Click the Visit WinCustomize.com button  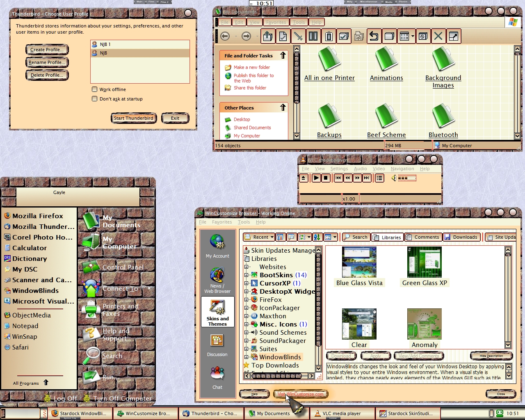[301, 394]
